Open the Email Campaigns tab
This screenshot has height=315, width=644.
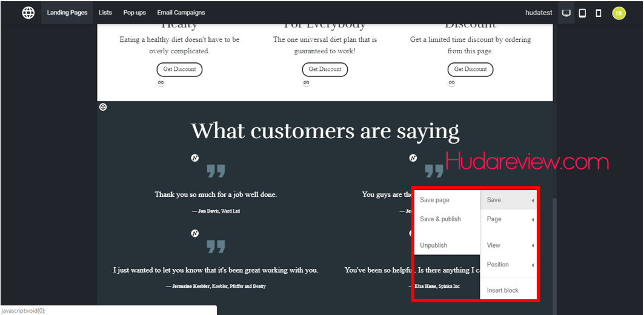(x=181, y=13)
